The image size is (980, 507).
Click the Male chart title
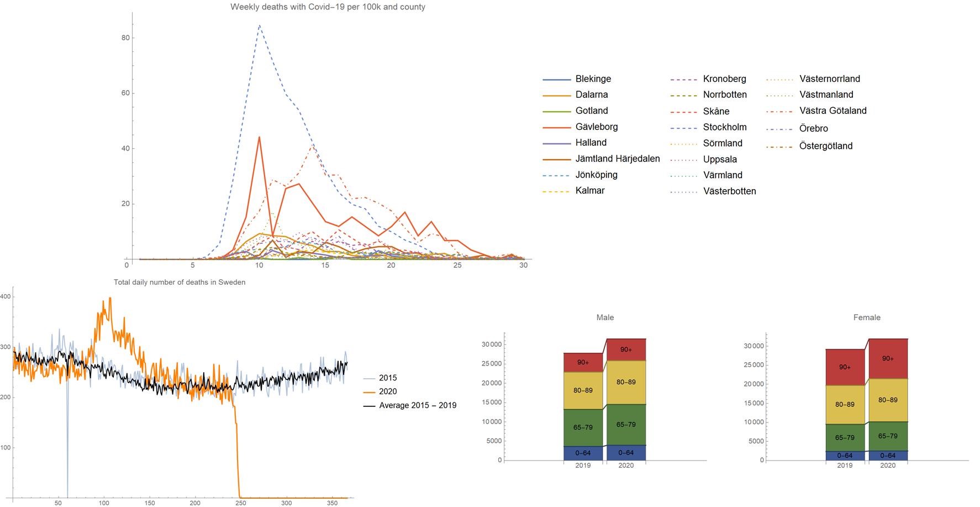(x=605, y=317)
